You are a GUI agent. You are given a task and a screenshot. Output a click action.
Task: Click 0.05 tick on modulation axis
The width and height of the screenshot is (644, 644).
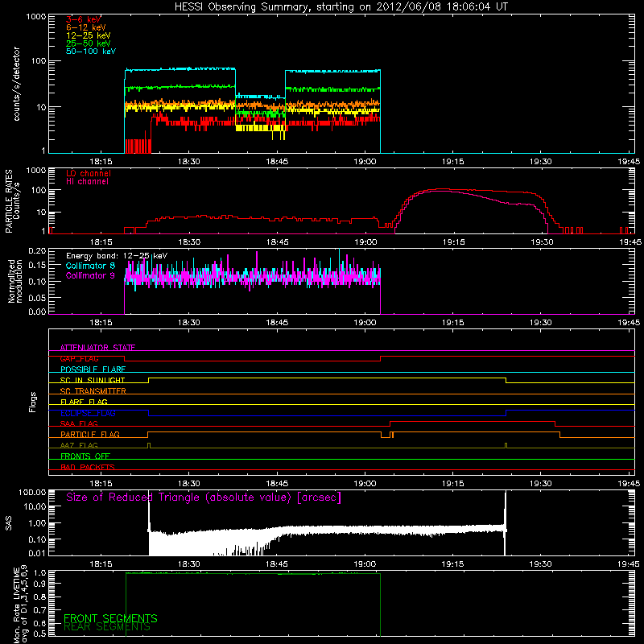[x=37, y=297]
